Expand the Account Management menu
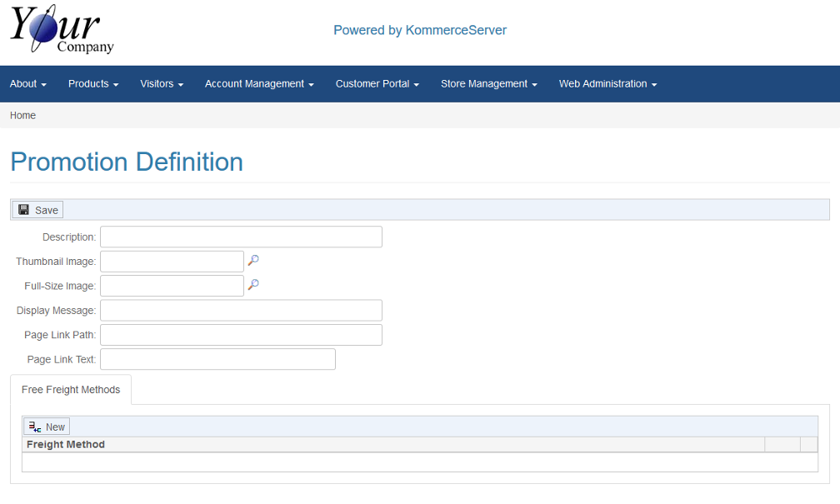The height and width of the screenshot is (504, 840). (x=259, y=84)
